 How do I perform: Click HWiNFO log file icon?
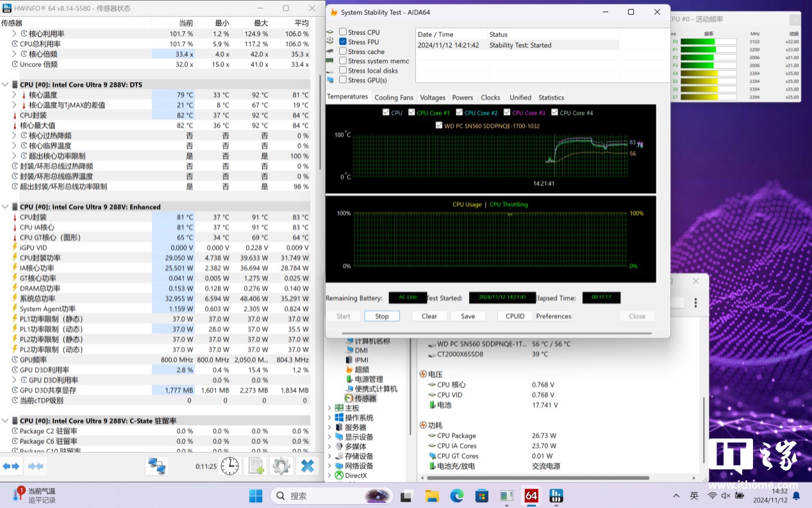[x=256, y=466]
